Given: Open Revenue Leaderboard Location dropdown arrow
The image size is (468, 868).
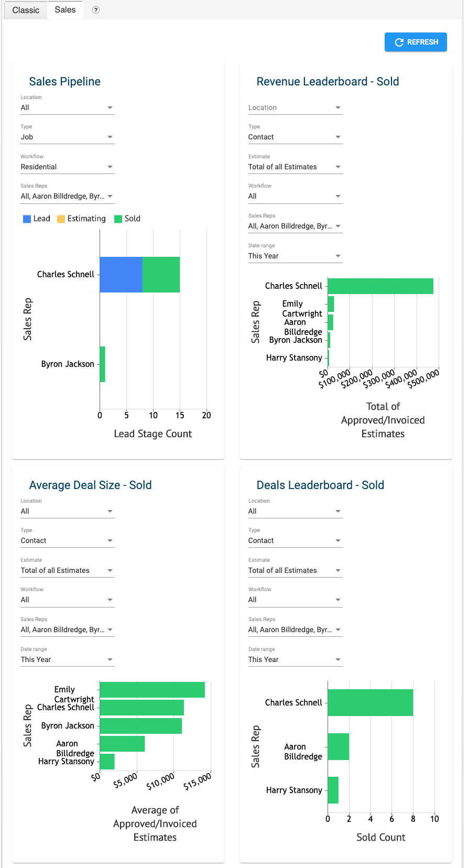Looking at the screenshot, I should (x=338, y=107).
